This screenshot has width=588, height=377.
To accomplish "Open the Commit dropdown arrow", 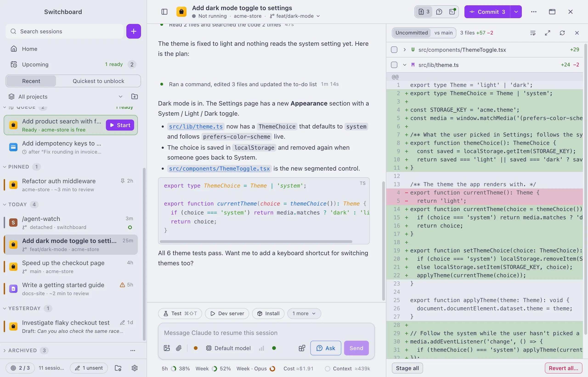I will click(x=516, y=12).
